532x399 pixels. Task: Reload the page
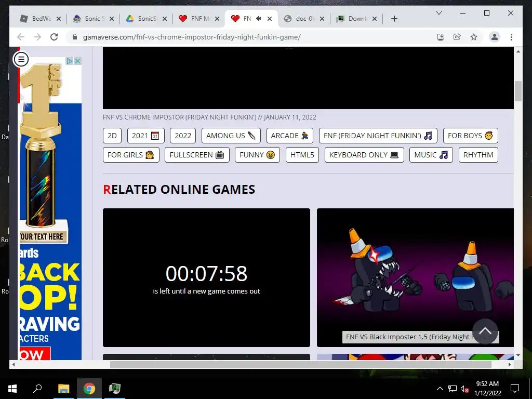click(x=54, y=37)
